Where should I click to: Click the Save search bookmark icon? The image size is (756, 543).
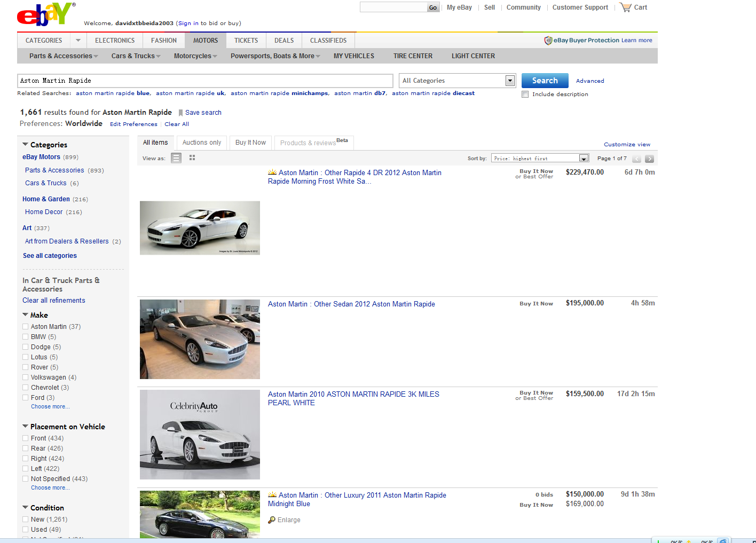(180, 113)
